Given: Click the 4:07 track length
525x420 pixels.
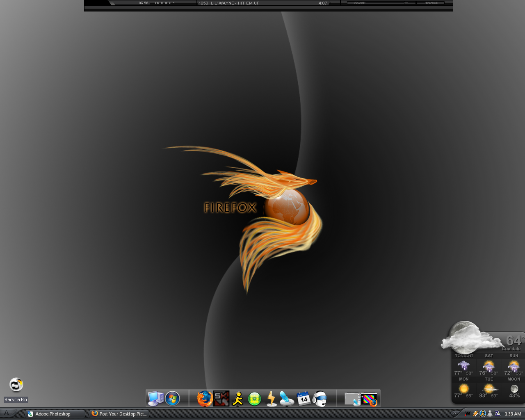Looking at the screenshot, I should point(323,3).
